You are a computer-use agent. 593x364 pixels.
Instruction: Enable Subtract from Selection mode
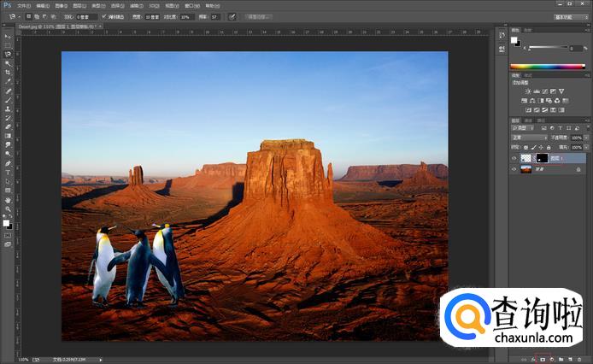pos(44,16)
